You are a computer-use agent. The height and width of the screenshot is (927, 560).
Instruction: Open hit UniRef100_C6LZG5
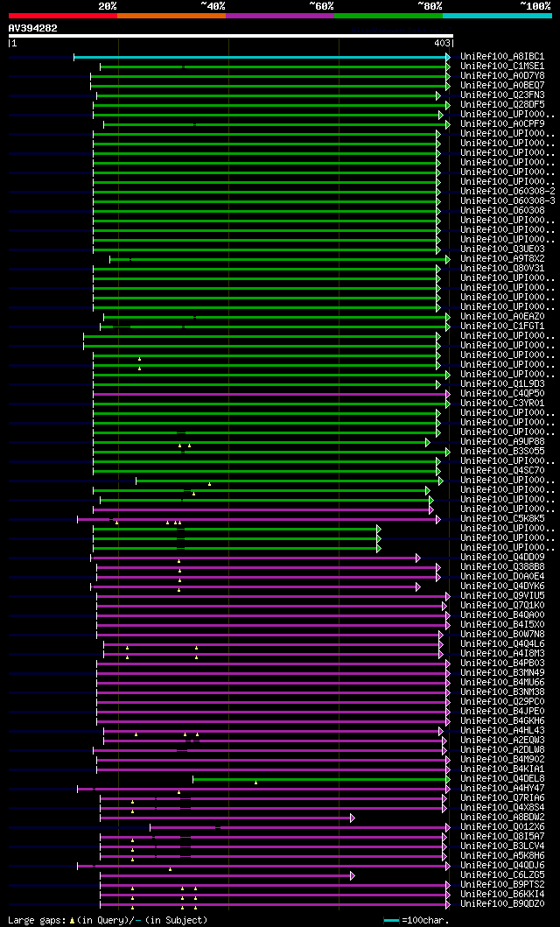503,875
